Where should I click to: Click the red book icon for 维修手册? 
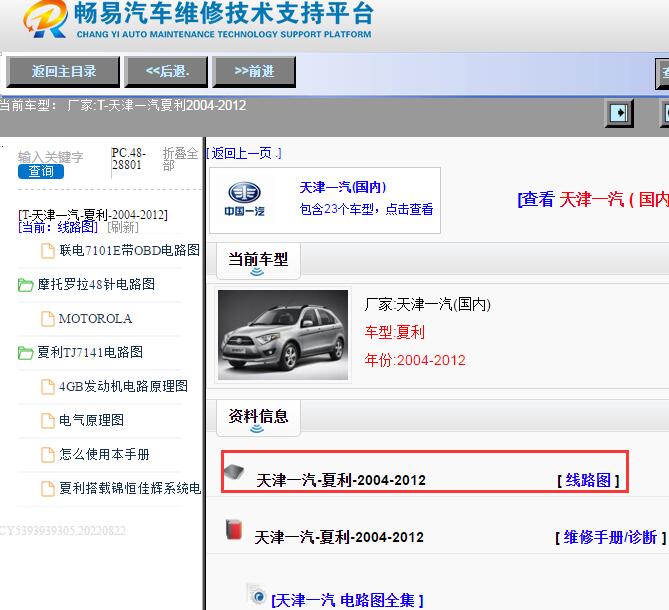coord(234,529)
